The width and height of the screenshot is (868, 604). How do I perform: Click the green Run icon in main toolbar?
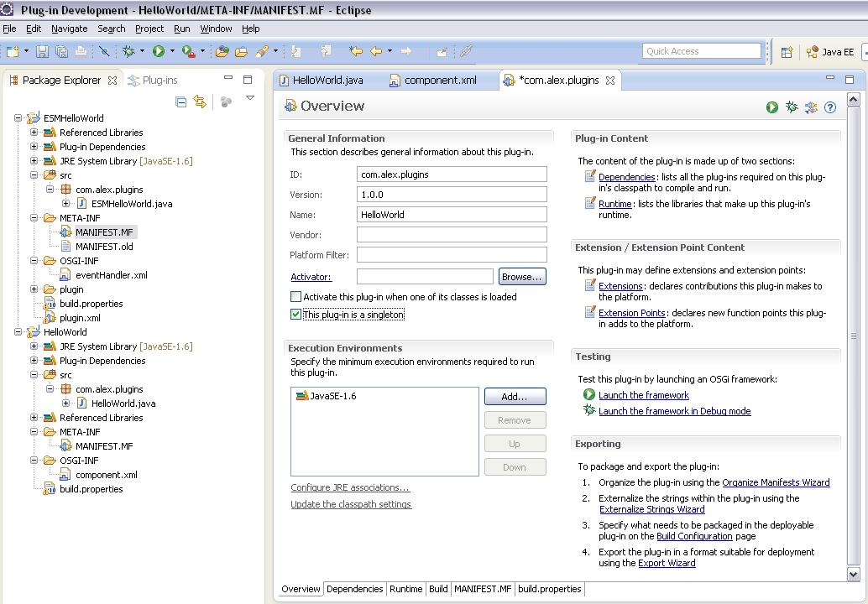tap(159, 51)
